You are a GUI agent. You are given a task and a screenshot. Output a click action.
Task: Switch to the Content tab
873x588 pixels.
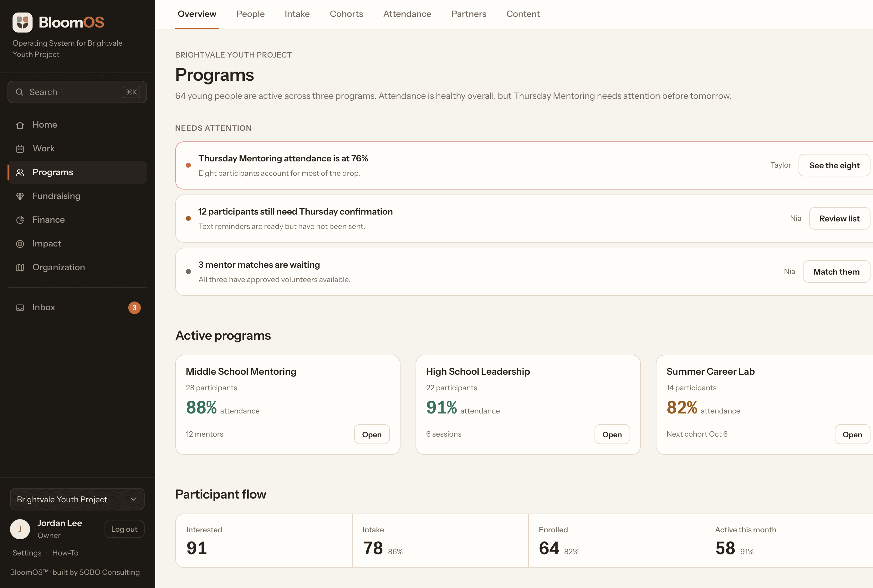[x=523, y=14]
